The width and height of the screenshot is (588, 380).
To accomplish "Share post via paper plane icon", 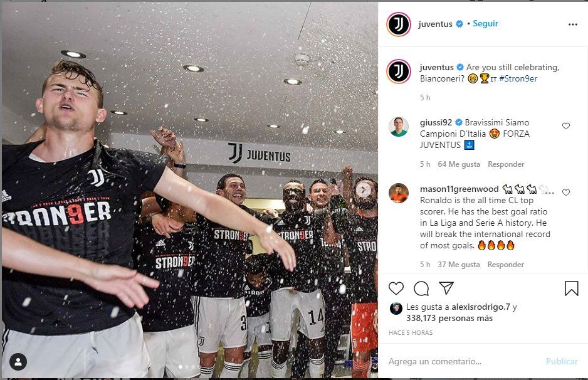I will click(446, 288).
